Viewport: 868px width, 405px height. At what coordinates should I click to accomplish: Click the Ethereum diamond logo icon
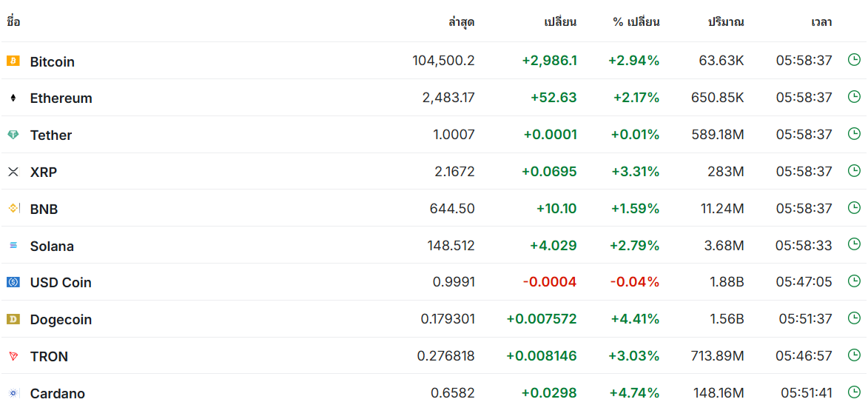click(x=13, y=98)
